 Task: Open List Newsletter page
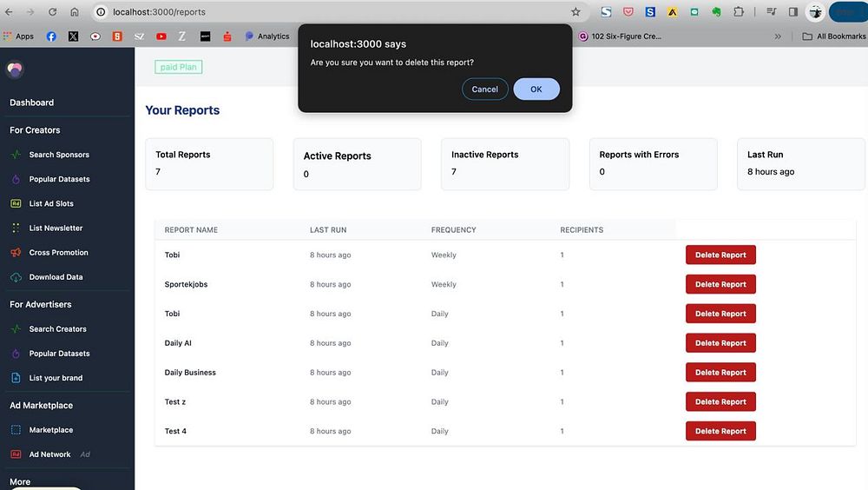(56, 228)
